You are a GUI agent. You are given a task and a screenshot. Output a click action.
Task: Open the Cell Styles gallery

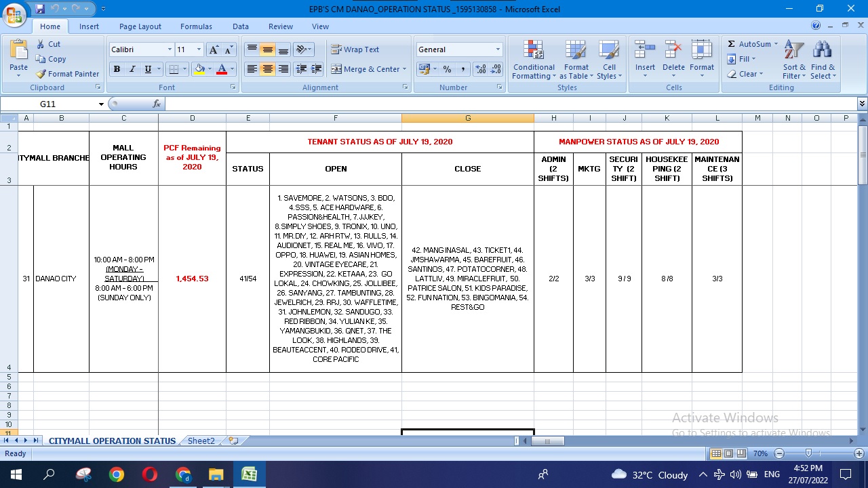click(609, 60)
